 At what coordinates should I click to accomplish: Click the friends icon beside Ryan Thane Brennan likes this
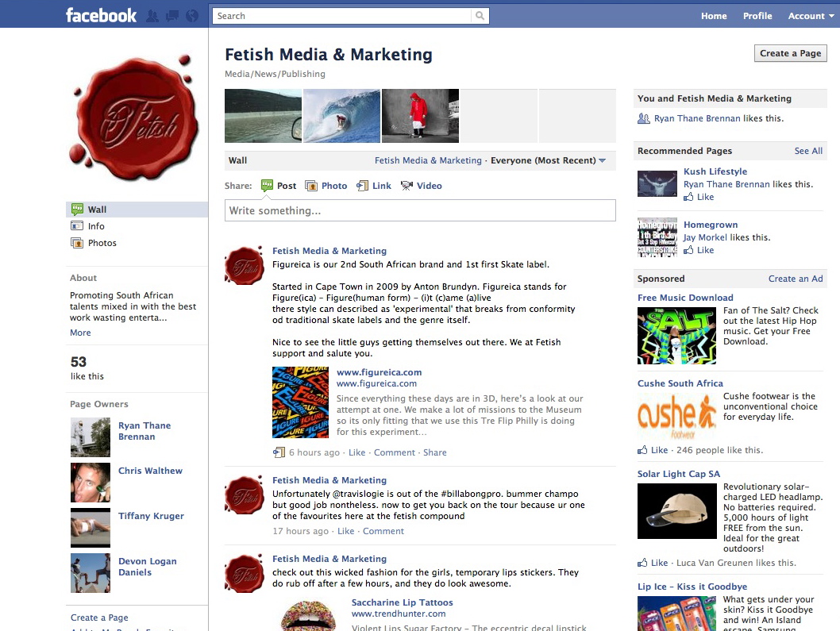(643, 118)
